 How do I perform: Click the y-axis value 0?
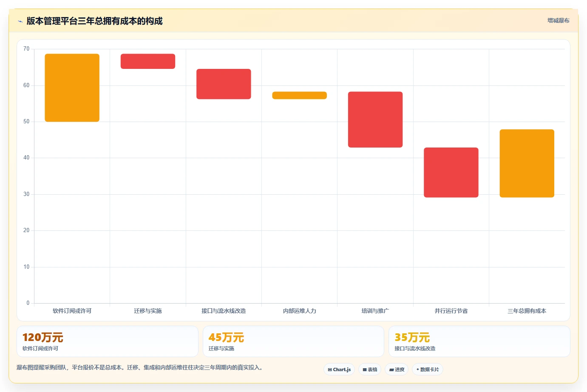point(28,303)
